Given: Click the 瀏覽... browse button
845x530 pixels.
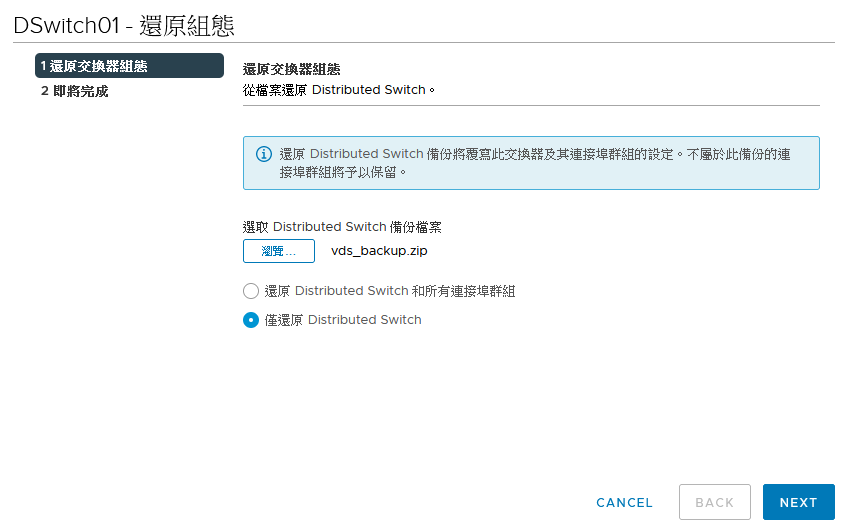Looking at the screenshot, I should 279,251.
